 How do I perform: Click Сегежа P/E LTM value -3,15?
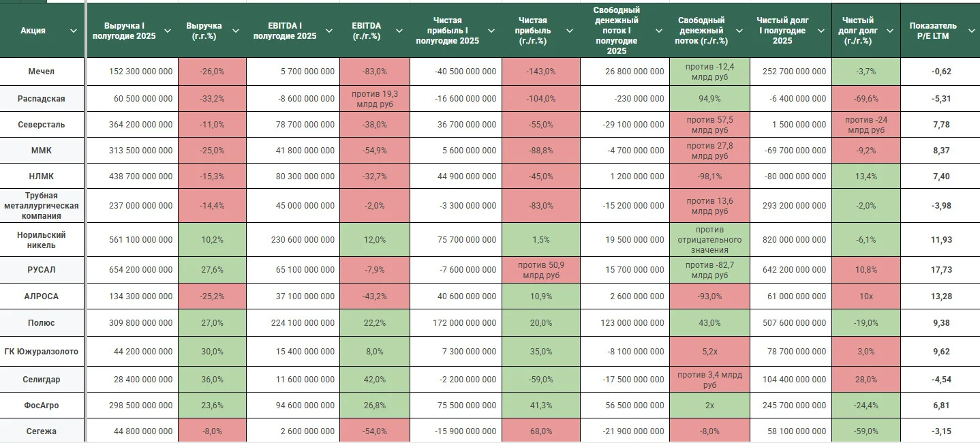pos(940,431)
